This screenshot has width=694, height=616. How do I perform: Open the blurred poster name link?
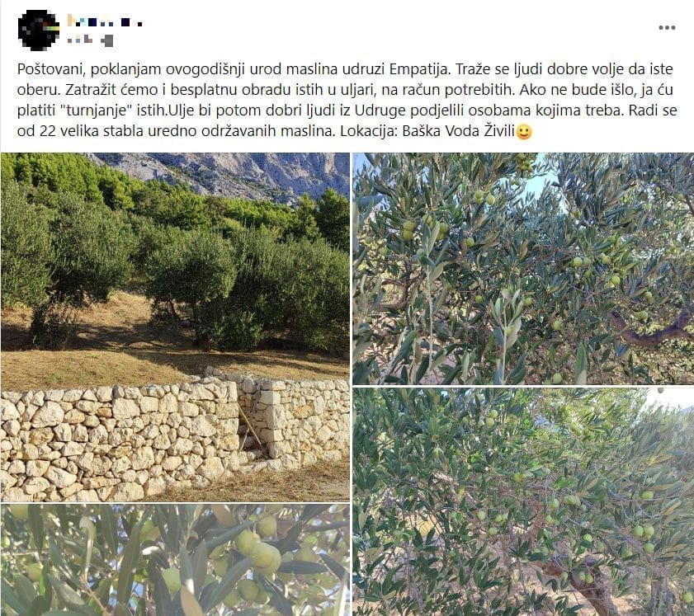coord(105,21)
